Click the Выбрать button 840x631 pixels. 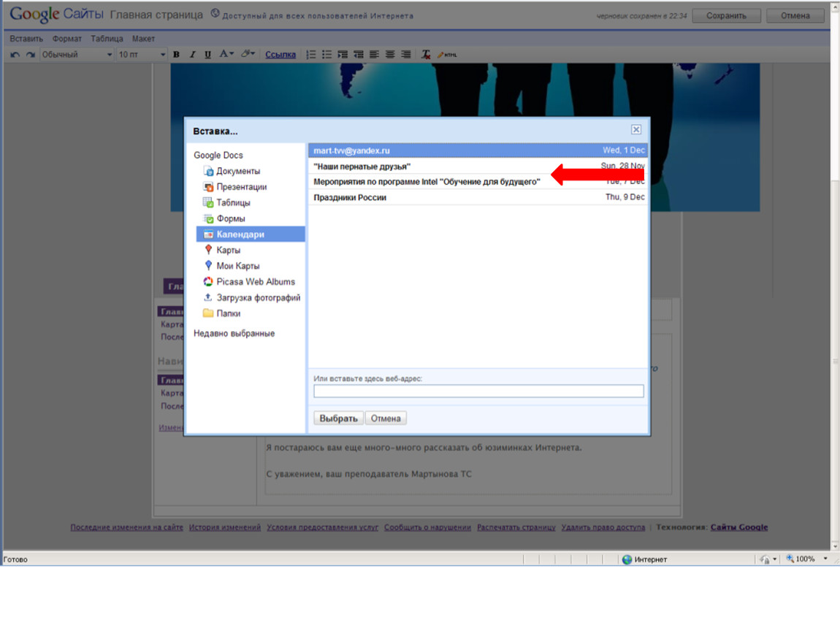click(339, 418)
